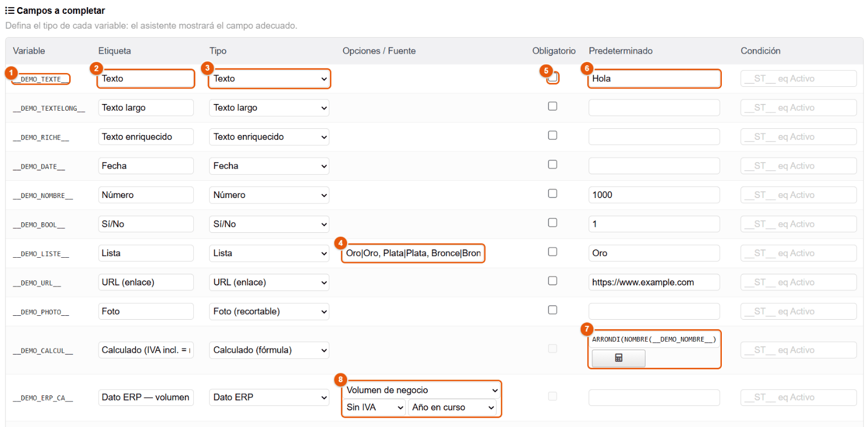The height and width of the screenshot is (427, 868).
Task: Check Obligatorio for __DEMO_RICHE__ row
Action: [552, 135]
